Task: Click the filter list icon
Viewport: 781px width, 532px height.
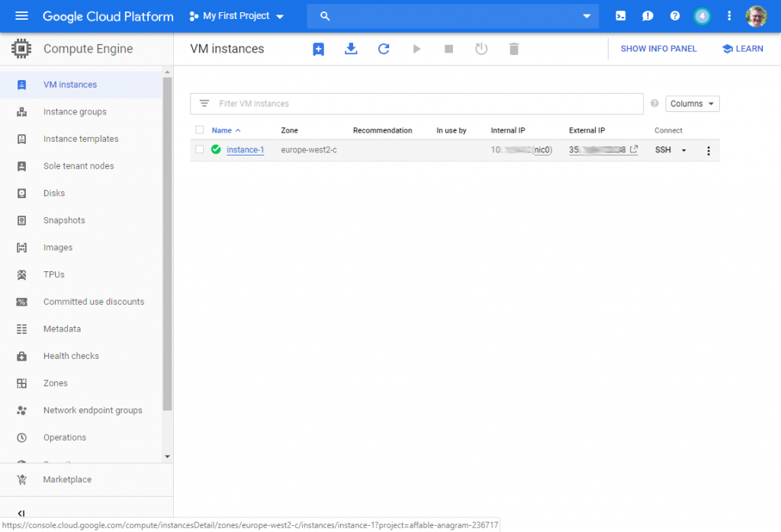Action: (204, 104)
